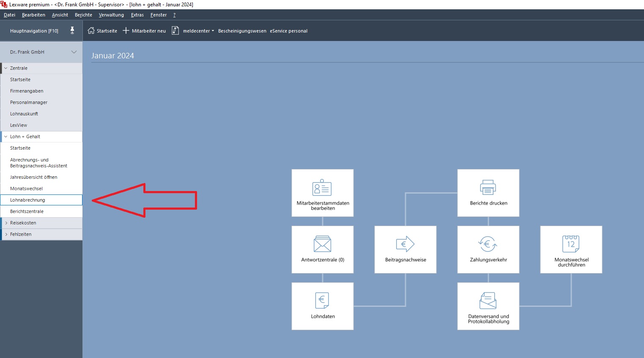Open the Berichte drucken printer tile
This screenshot has height=358, width=644.
[488, 193]
